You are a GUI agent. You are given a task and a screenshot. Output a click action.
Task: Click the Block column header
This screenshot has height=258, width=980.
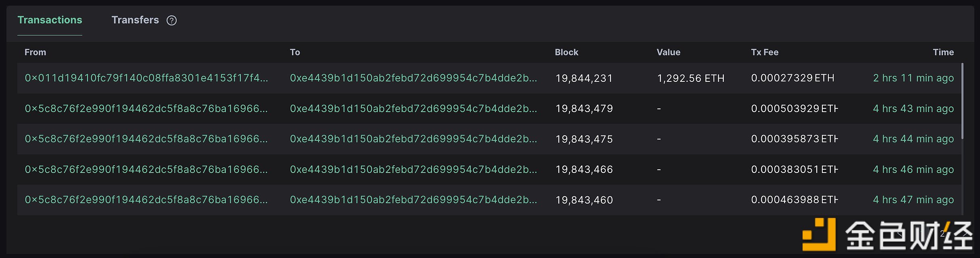coord(566,52)
